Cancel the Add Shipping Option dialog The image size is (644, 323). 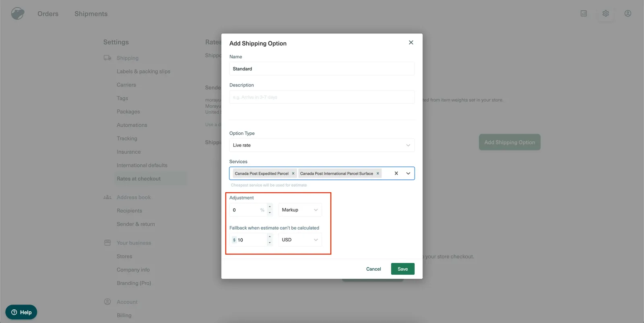click(x=374, y=269)
